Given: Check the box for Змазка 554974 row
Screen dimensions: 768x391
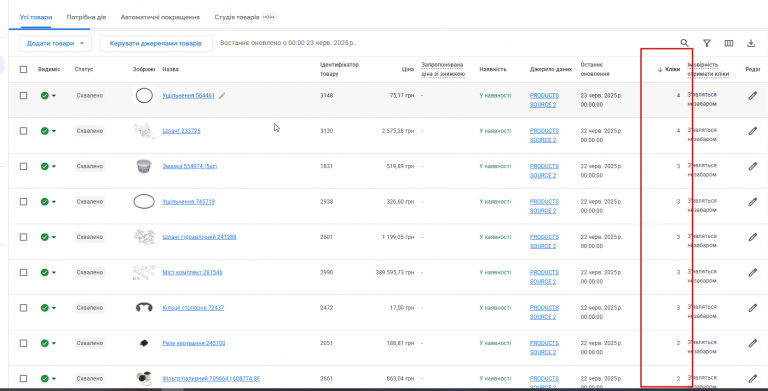Looking at the screenshot, I should tap(24, 166).
